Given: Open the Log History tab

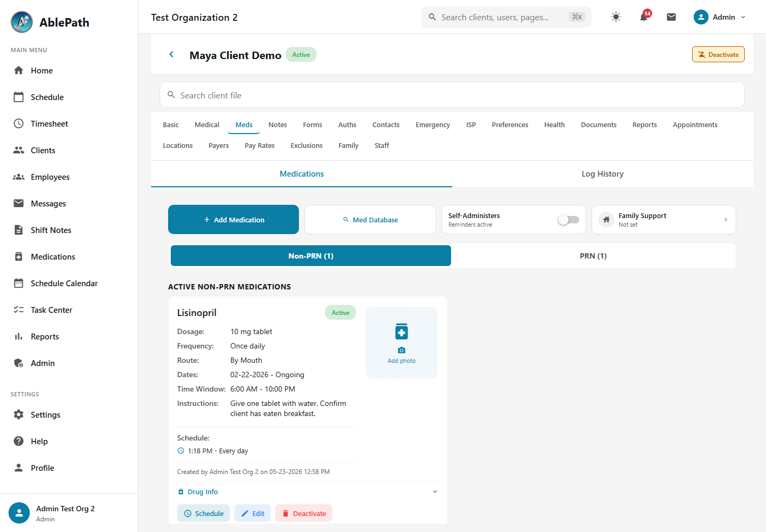Looking at the screenshot, I should (603, 174).
